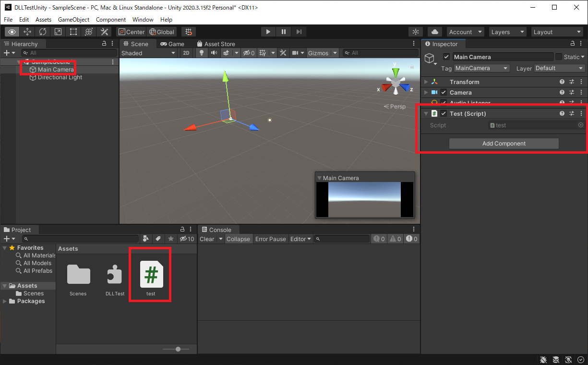The width and height of the screenshot is (588, 365).
Task: Open the File menu
Action: (x=8, y=19)
